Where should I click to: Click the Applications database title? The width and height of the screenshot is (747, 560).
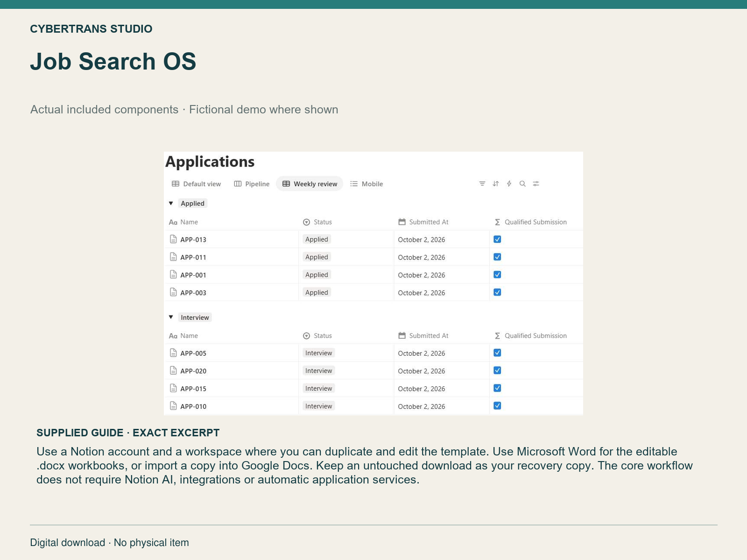pyautogui.click(x=210, y=161)
